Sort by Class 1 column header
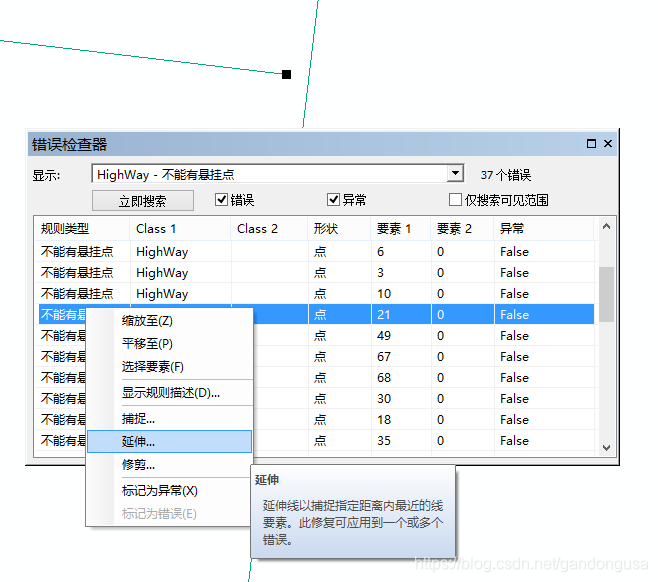This screenshot has height=582, width=658. (180, 229)
